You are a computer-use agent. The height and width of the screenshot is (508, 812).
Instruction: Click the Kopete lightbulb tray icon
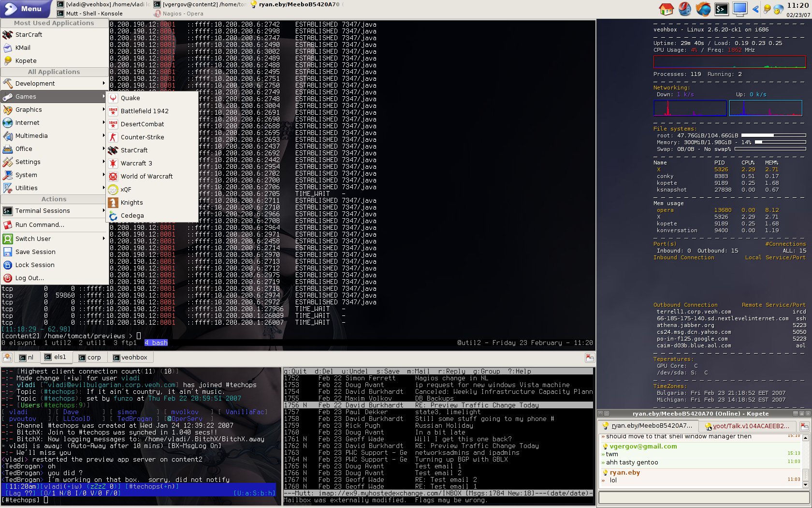point(767,9)
